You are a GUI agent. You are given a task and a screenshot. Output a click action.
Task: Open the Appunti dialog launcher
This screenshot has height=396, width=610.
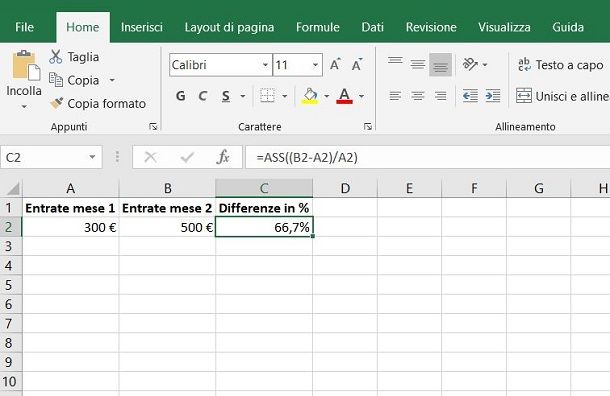(x=153, y=126)
